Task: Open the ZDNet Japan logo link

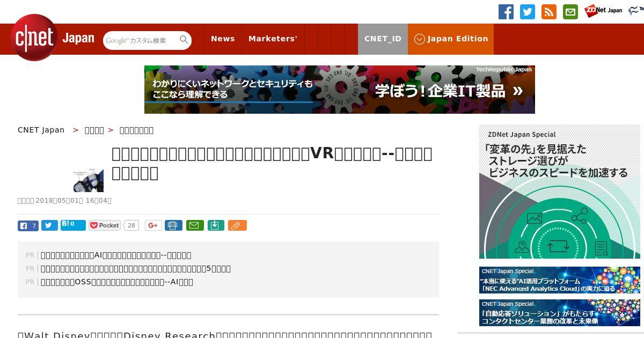Action: tap(603, 10)
